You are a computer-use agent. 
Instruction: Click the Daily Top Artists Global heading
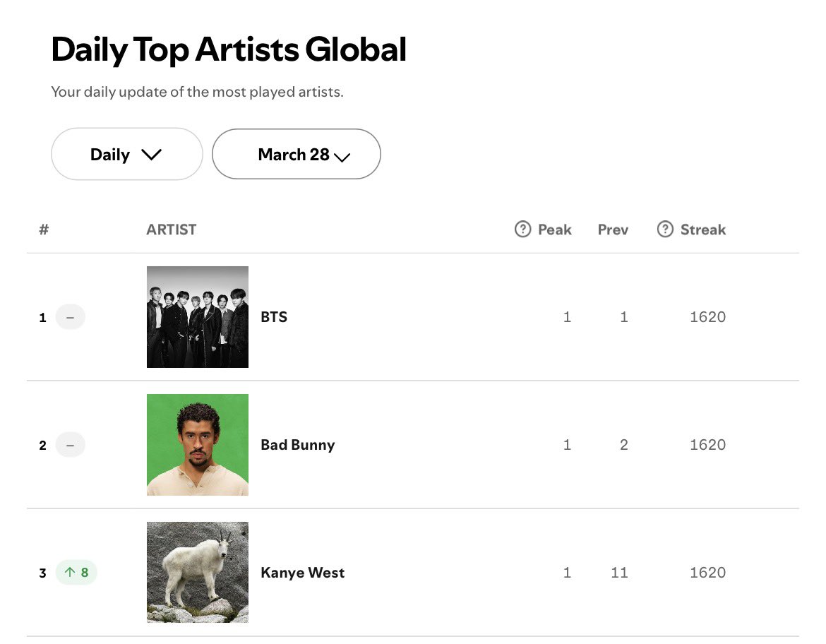(x=229, y=50)
